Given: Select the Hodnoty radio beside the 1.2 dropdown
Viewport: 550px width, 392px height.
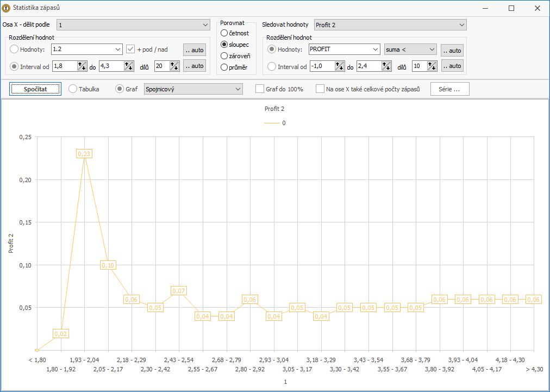Looking at the screenshot, I should (14, 49).
